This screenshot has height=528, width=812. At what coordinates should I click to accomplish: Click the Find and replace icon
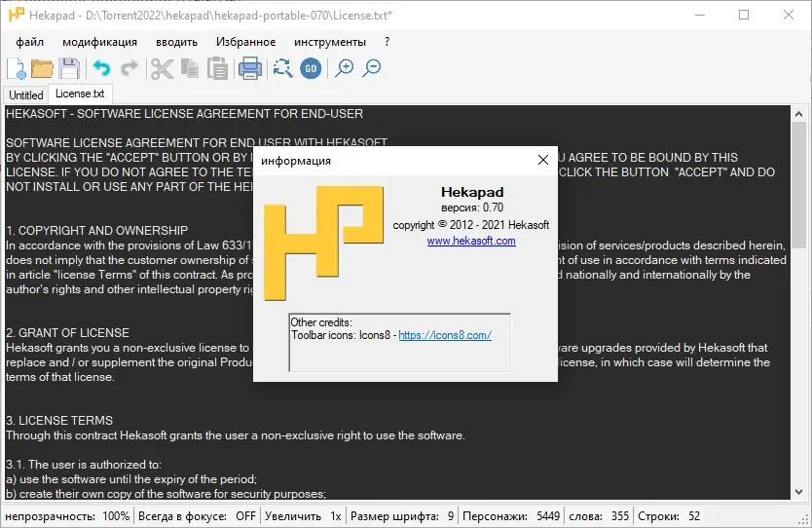(x=282, y=68)
